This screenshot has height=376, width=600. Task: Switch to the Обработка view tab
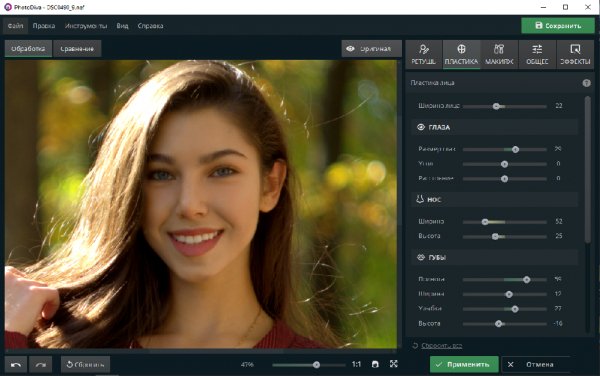click(x=28, y=49)
